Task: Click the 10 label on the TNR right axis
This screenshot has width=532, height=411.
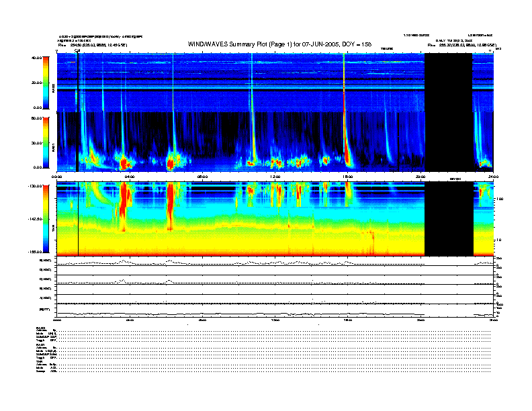Action: pyautogui.click(x=498, y=240)
